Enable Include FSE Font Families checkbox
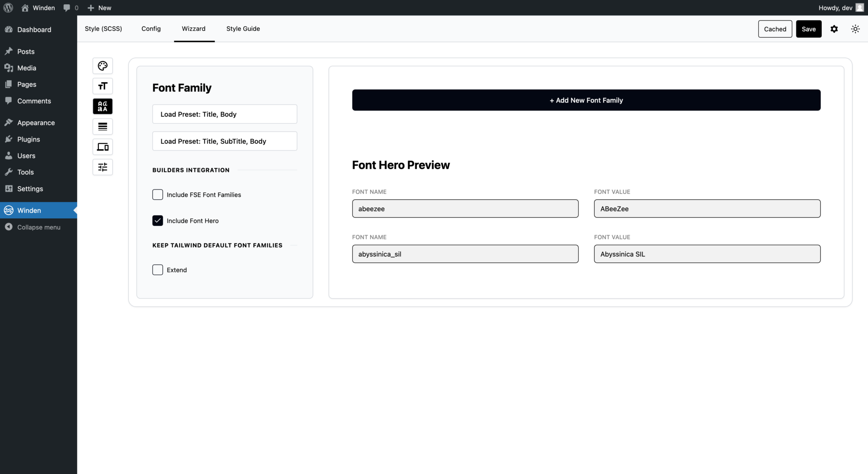 [x=158, y=195]
